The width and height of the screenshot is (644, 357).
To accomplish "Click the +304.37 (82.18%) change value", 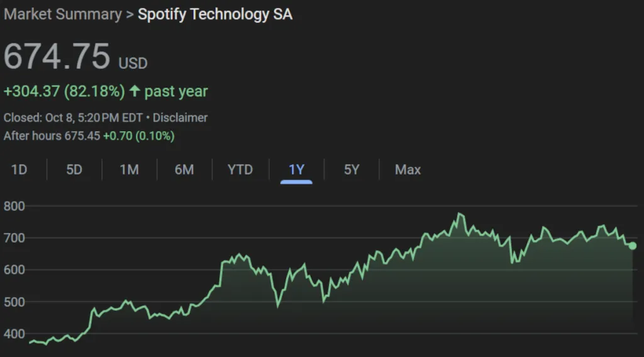I will point(64,91).
